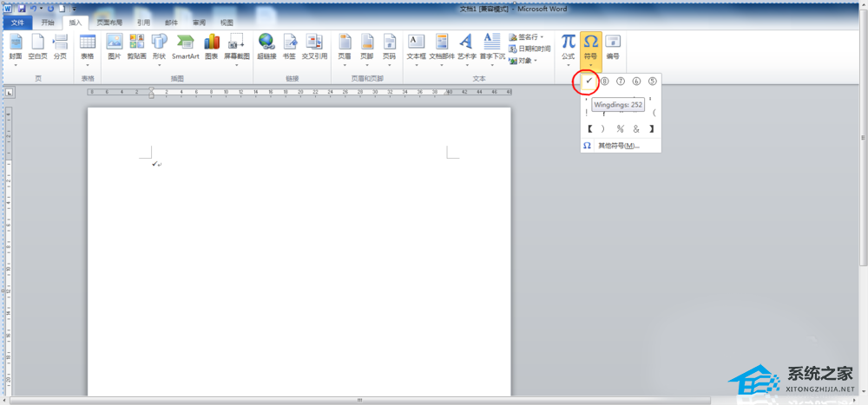Add a hyperlink via 超链接 icon
The width and height of the screenshot is (868, 405).
(x=266, y=49)
